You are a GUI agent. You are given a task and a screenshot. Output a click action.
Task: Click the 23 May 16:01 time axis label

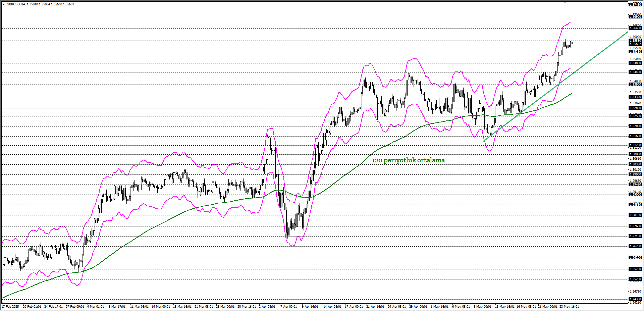pos(569,307)
